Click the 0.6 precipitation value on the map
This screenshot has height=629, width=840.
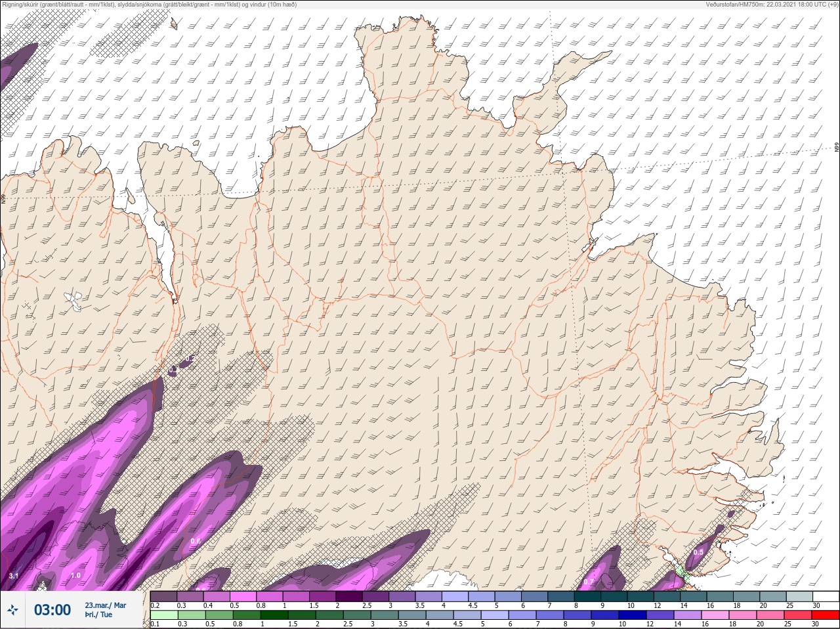(196, 541)
